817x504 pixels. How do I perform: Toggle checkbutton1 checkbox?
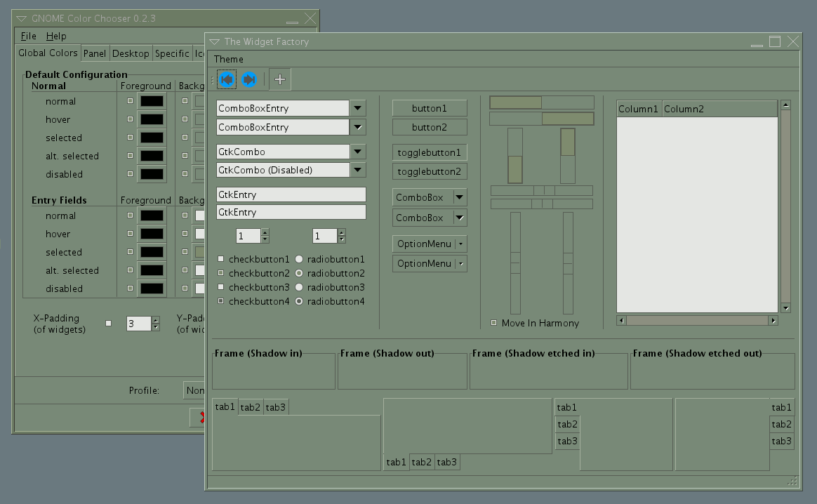click(x=221, y=258)
